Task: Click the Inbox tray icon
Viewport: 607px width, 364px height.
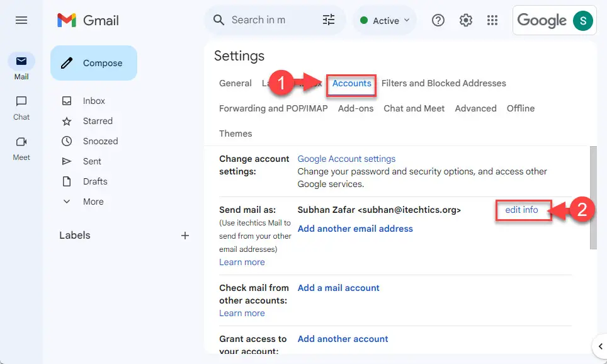Action: 67,101
